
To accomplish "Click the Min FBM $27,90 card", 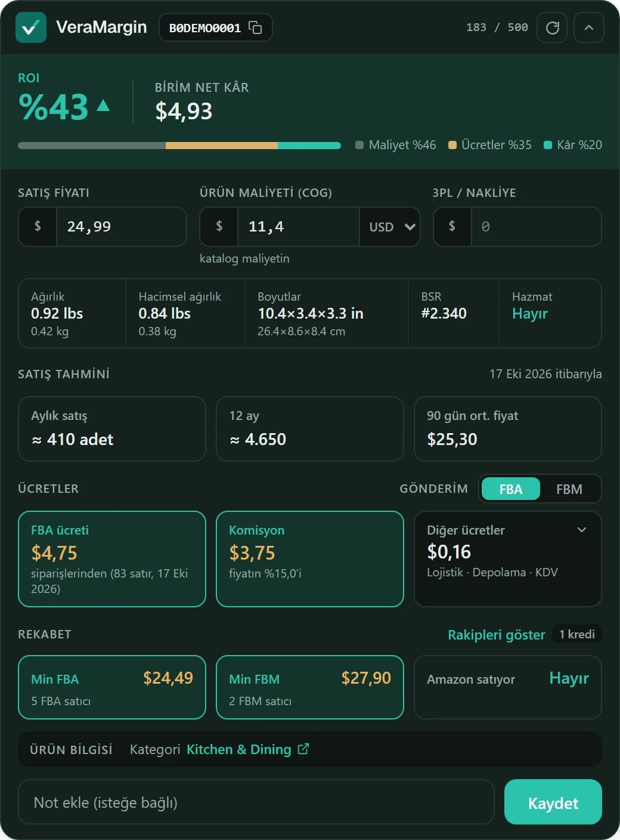I will [x=310, y=687].
